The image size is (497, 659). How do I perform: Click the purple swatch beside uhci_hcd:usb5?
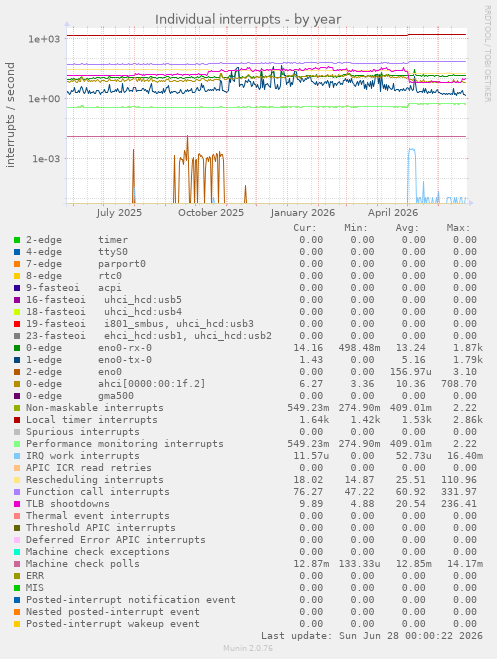[17, 300]
